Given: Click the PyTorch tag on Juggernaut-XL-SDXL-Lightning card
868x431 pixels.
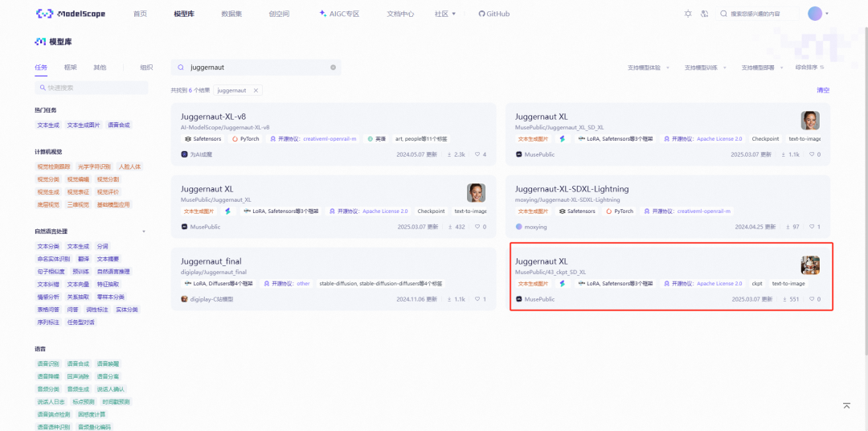Looking at the screenshot, I should (620, 211).
